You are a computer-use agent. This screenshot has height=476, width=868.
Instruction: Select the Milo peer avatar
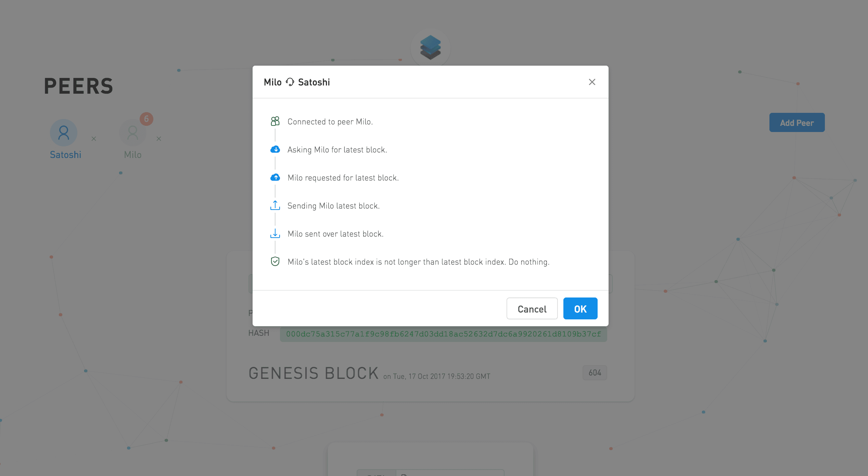tap(133, 133)
